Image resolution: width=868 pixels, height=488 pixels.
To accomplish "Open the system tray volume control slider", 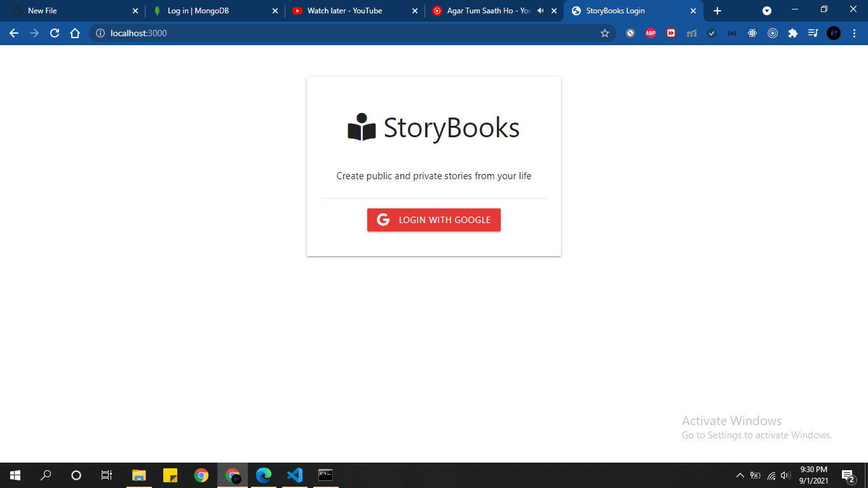I will [786, 475].
